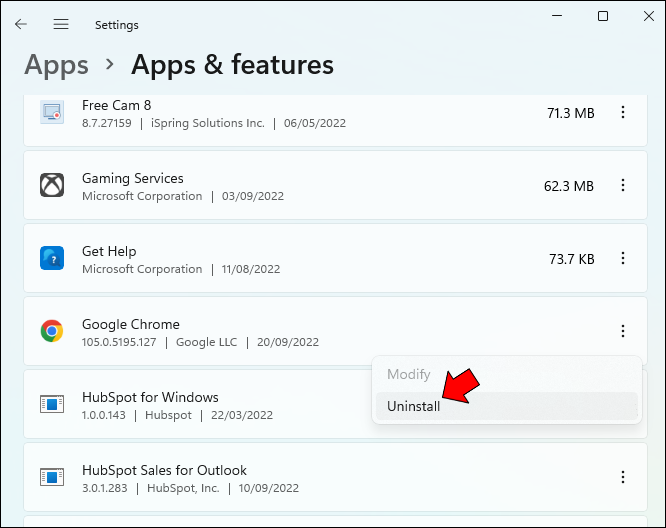666x528 pixels.
Task: Click the HubSpot, Inc. publisher text
Action: point(183,488)
